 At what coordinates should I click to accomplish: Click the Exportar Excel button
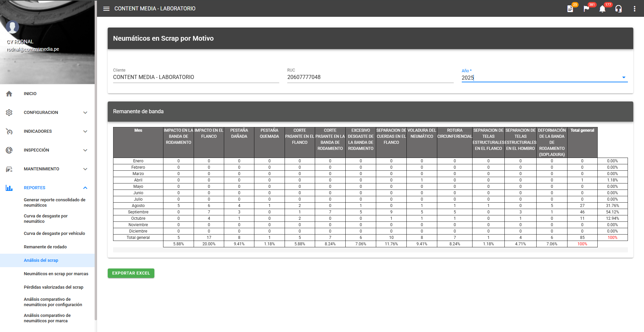[x=131, y=273]
